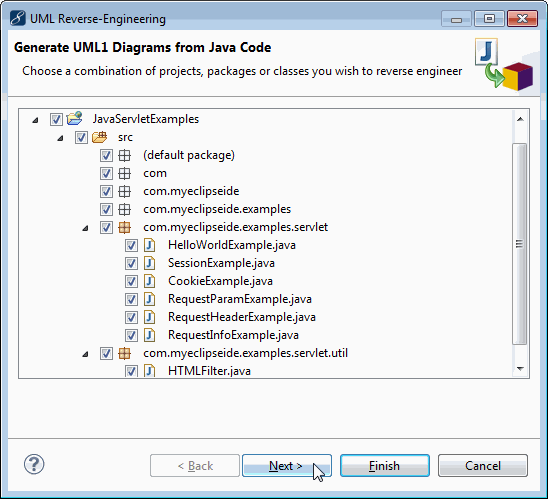Screen dimensions: 548x499
Task: Uncheck the com.myeclipseide.examples.servlet checkbox
Action: coord(106,227)
